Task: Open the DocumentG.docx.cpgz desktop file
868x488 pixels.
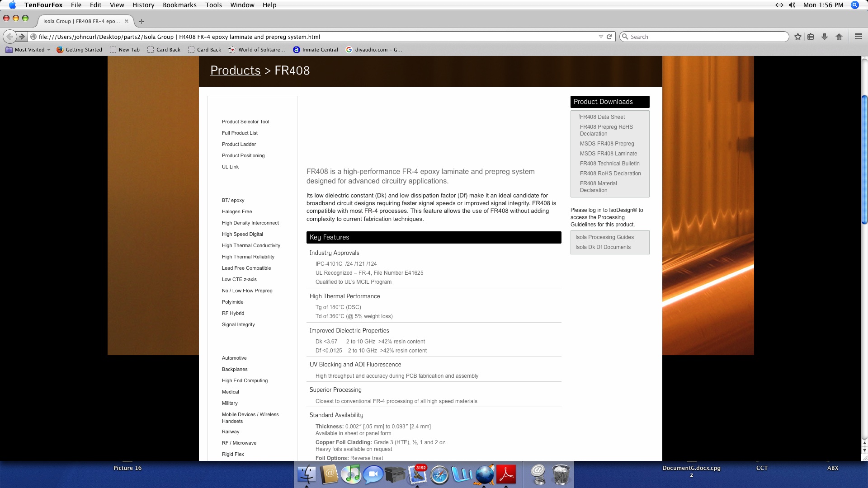Action: pos(691,471)
